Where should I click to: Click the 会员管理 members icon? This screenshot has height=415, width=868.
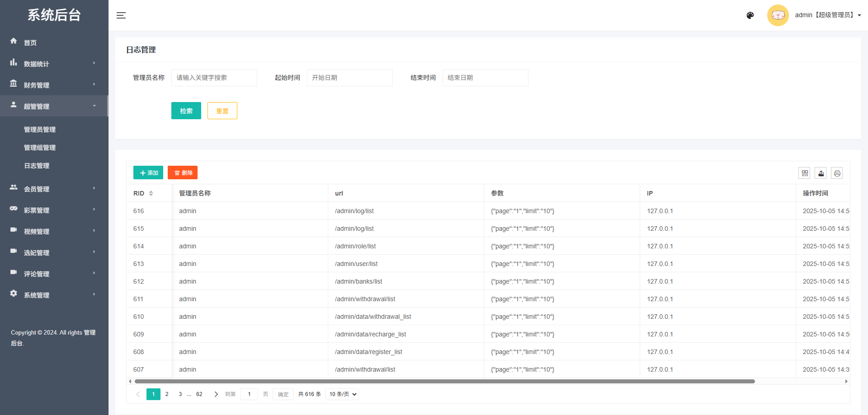[x=14, y=187]
